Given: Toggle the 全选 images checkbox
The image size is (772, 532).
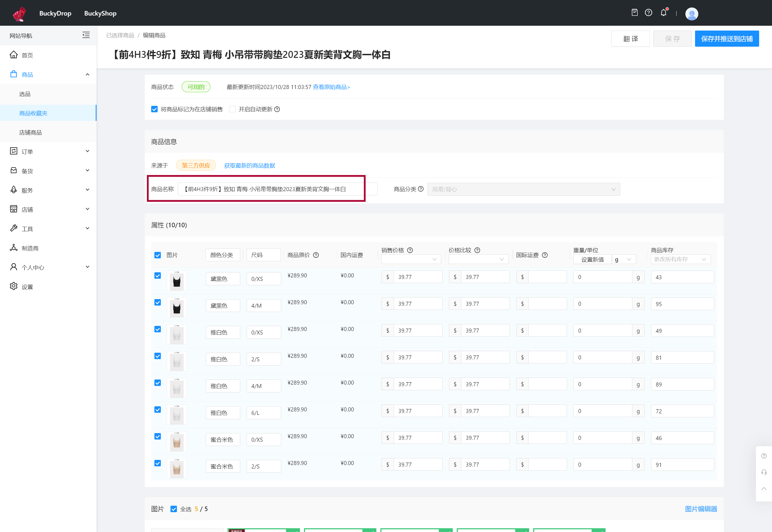Looking at the screenshot, I should [x=174, y=509].
